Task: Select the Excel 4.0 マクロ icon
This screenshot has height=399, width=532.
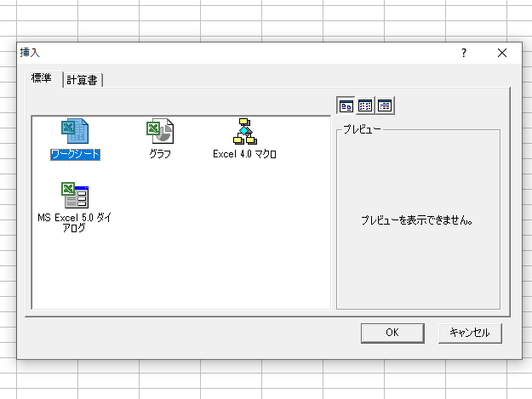Action: tap(244, 131)
